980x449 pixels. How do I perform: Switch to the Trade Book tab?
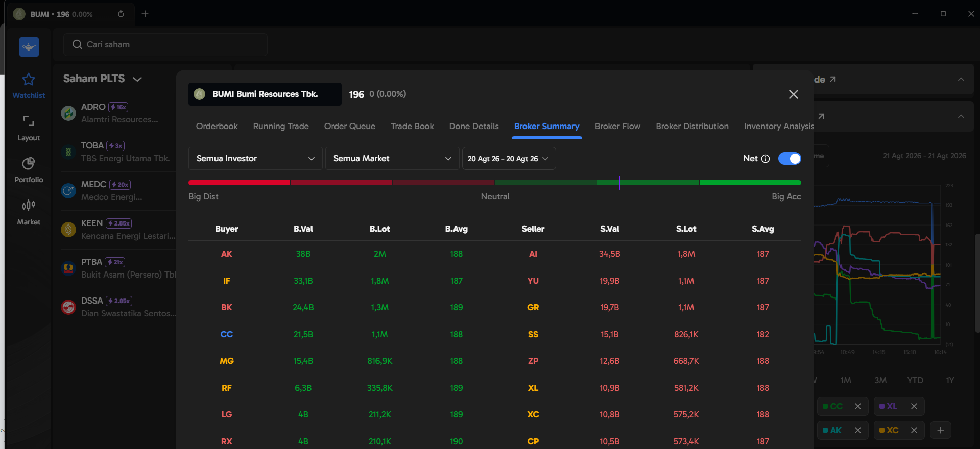[x=412, y=126]
